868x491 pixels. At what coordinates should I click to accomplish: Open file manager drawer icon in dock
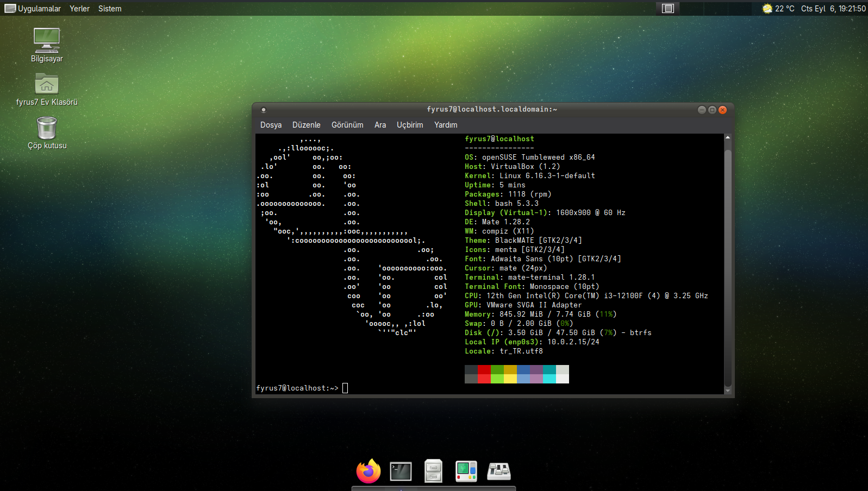(x=433, y=471)
